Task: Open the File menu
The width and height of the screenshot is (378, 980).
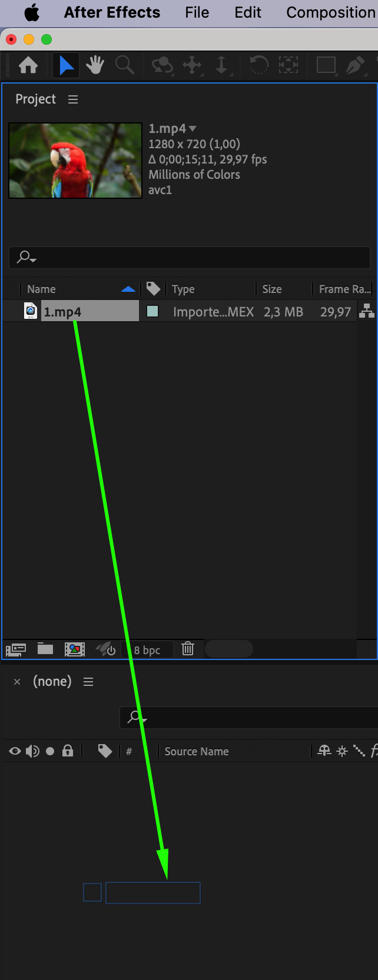Action: (x=197, y=12)
